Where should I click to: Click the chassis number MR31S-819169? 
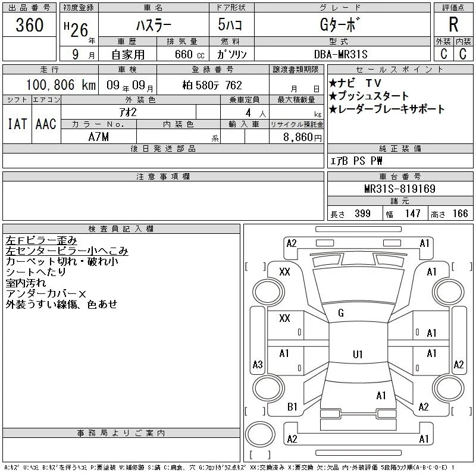[400, 189]
